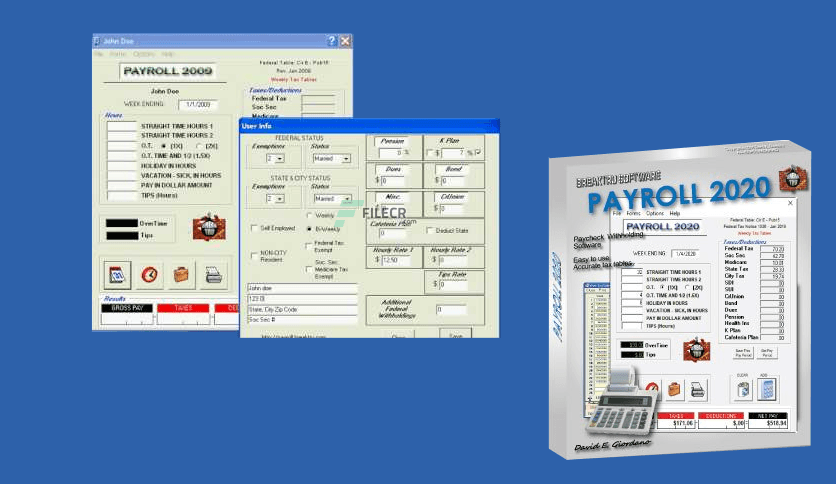Click the brick logo inside Payroll 2020 window

pyautogui.click(x=696, y=349)
